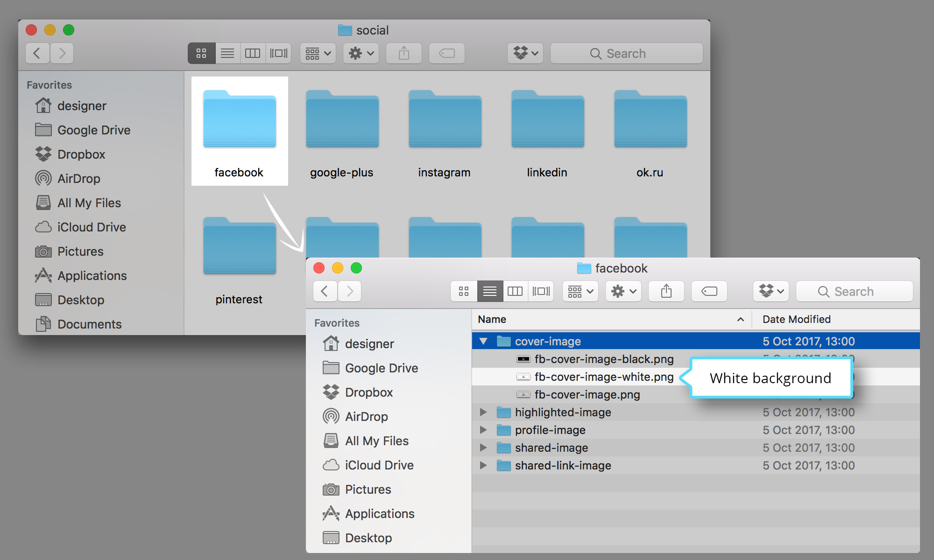
Task: Open facebook folder in social window
Action: coord(240,131)
